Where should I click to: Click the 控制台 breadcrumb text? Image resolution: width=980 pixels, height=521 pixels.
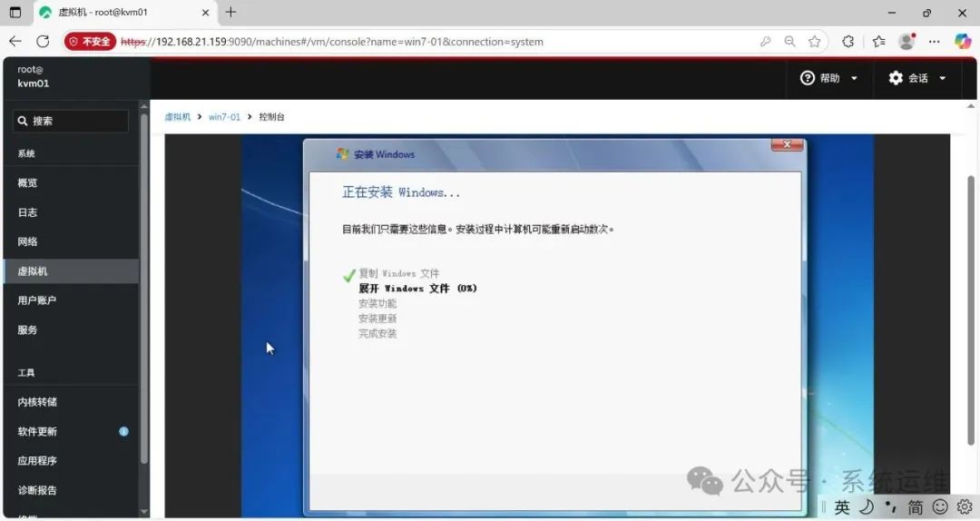point(272,117)
